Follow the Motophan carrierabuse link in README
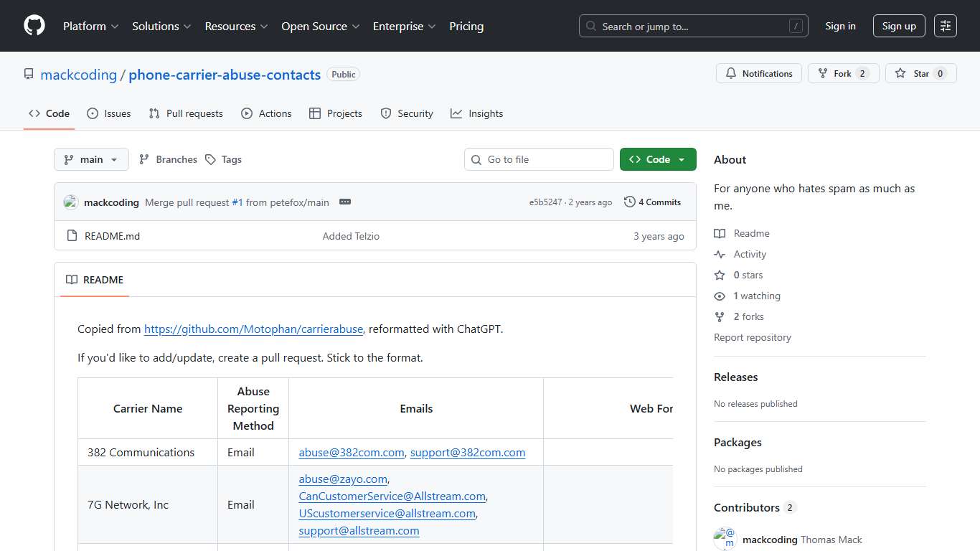Viewport: 980px width, 551px height. click(x=253, y=329)
